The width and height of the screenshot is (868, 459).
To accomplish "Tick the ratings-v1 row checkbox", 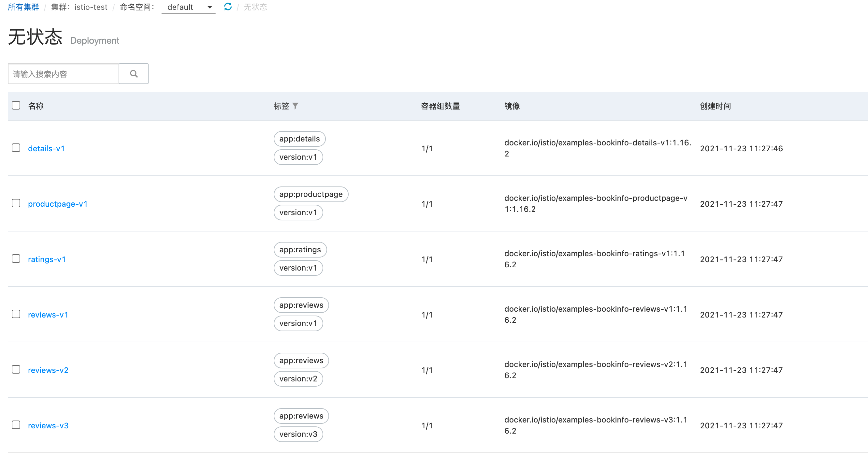I will [x=16, y=259].
